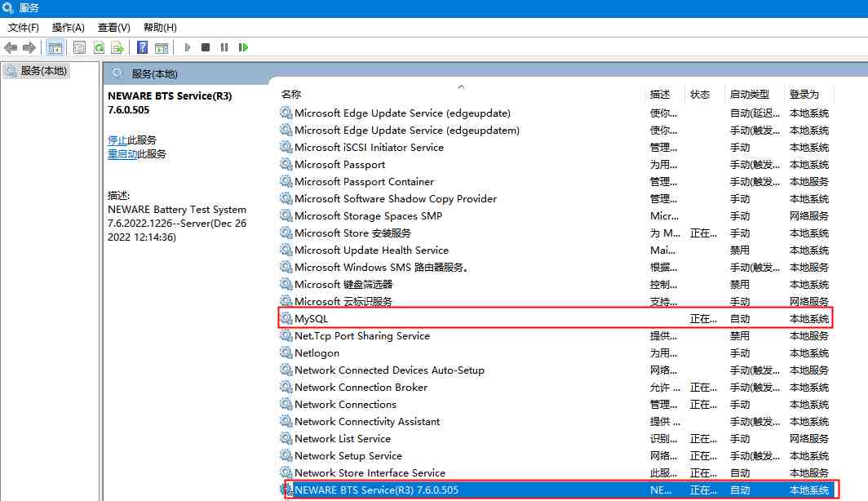Select Network List Service row
Viewport: 868px width, 501px height.
tap(555, 439)
